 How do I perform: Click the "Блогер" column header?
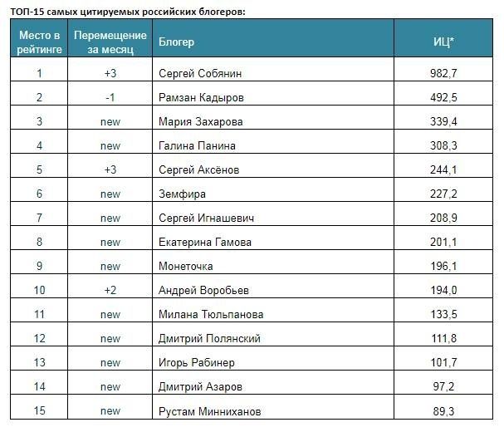point(175,42)
